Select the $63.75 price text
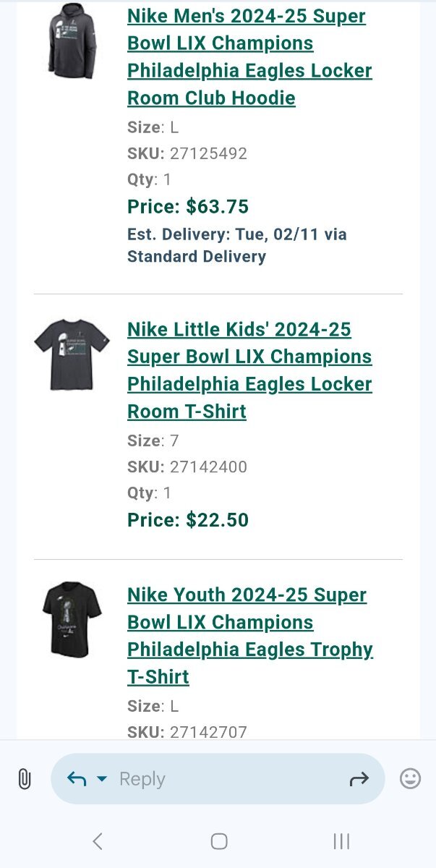436x868 pixels. click(x=217, y=207)
